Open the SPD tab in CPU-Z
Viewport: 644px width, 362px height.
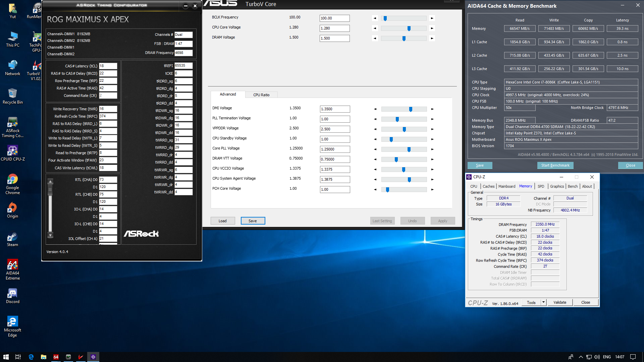[541, 186]
